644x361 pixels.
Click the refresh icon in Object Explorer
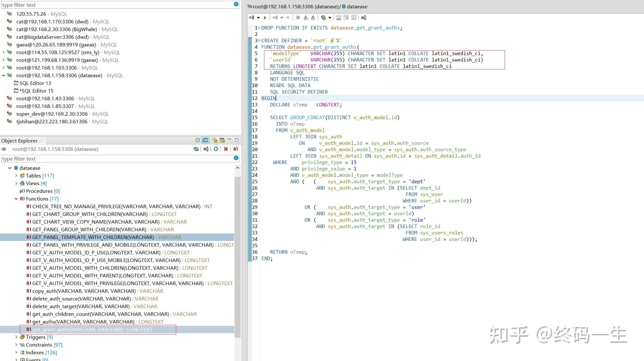pos(196,149)
